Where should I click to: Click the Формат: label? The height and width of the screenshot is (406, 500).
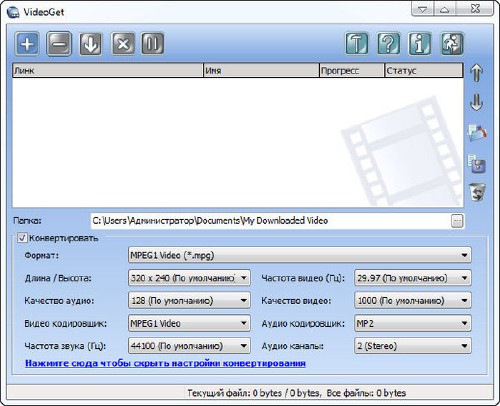tap(42, 256)
